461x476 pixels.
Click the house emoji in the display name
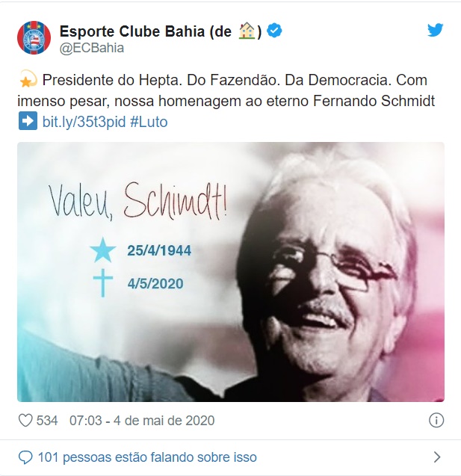point(247,31)
